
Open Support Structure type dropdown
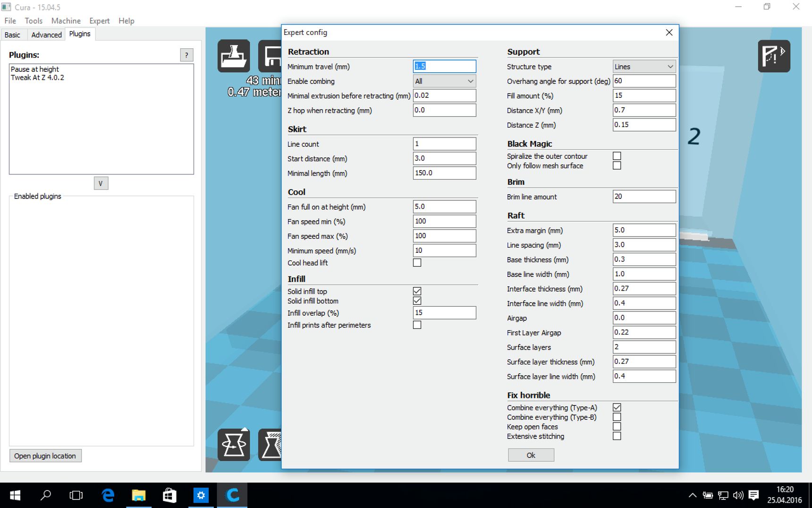[644, 67]
